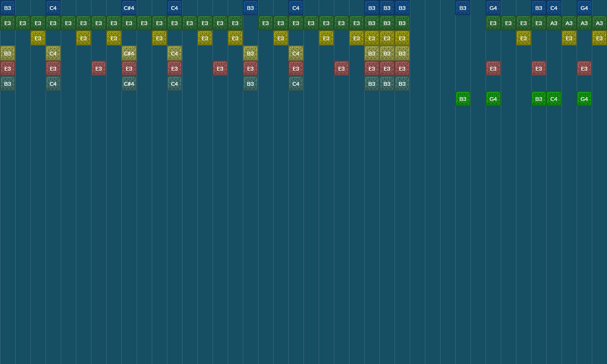607x364 pixels.
Task: Click the rightmost red E3 note
Action: 584,68
